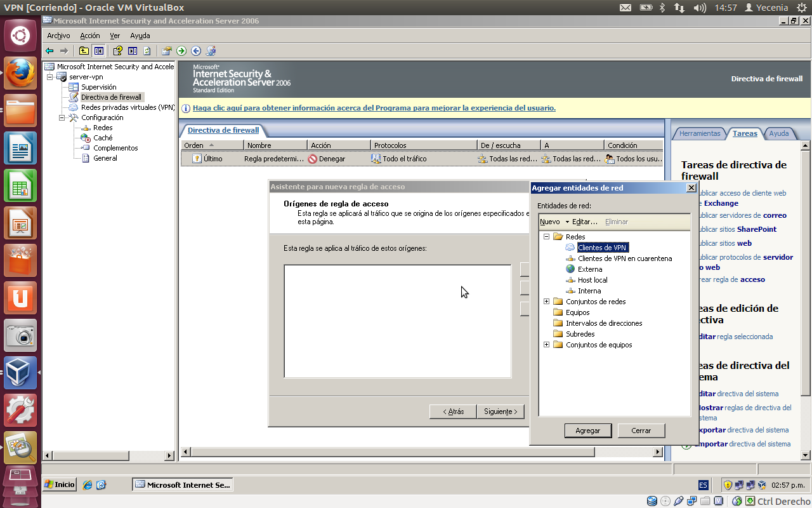Click the volume icon in Ubuntu top panel
Screen dimensions: 812x508
tap(700, 8)
